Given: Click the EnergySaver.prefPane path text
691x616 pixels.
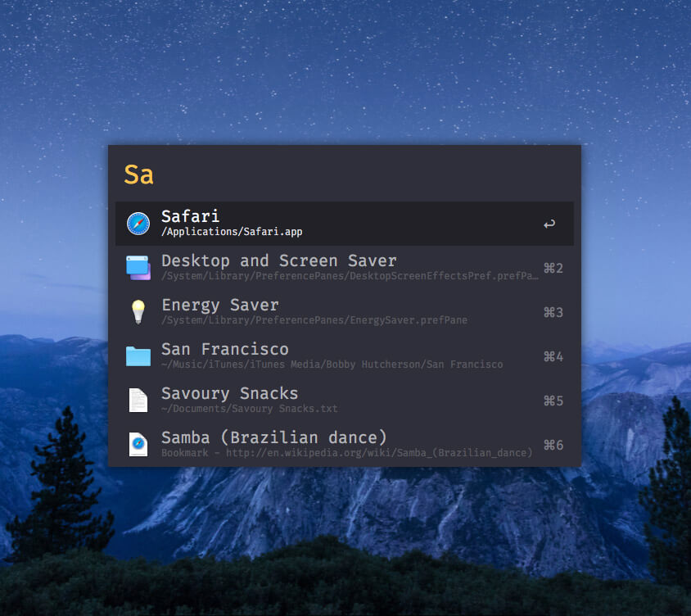Looking at the screenshot, I should pos(314,320).
